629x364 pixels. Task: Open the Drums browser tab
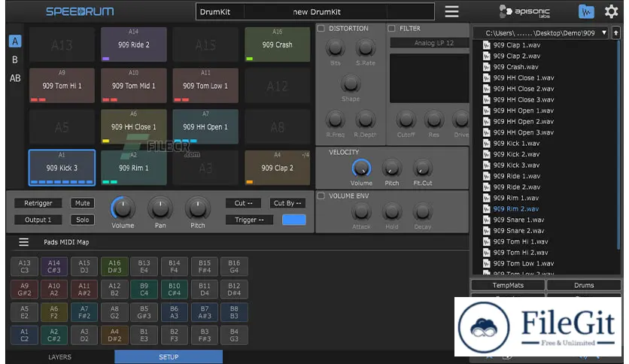pyautogui.click(x=584, y=286)
